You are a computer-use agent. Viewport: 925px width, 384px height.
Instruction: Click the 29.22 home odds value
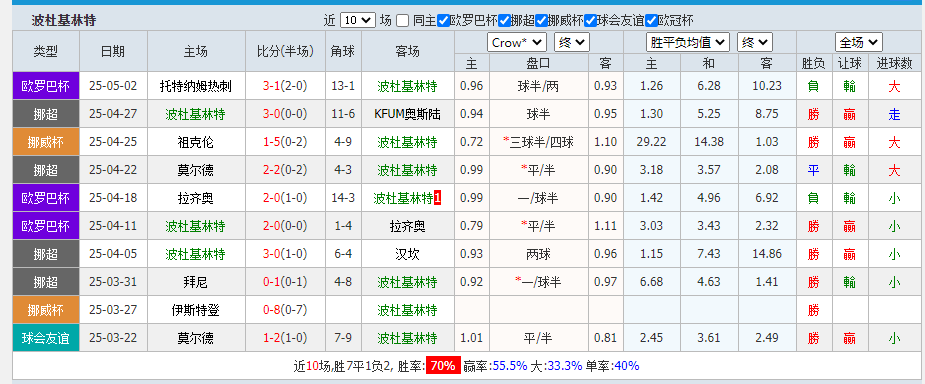[652, 142]
